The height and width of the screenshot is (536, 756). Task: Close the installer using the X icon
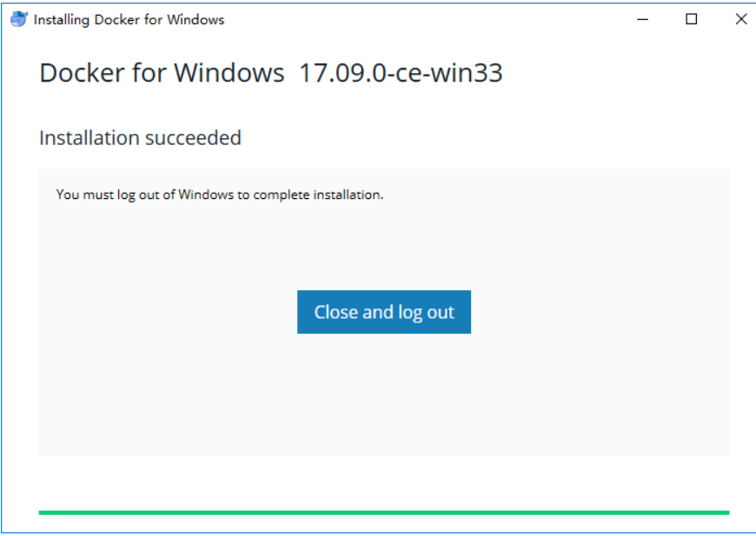point(741,19)
